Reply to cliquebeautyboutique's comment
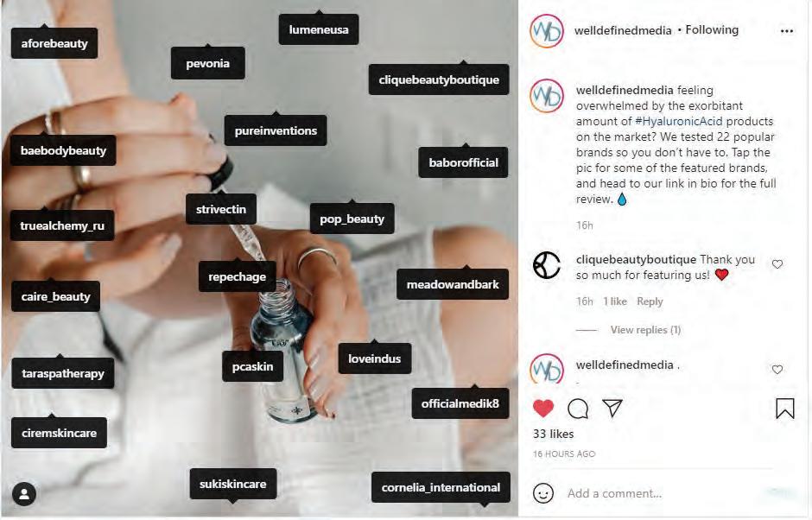The height and width of the screenshot is (520, 812). (650, 301)
